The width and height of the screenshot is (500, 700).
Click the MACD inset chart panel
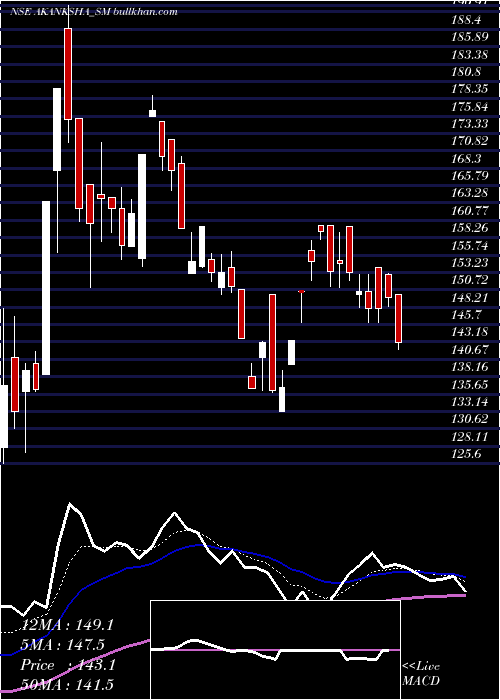tap(275, 650)
